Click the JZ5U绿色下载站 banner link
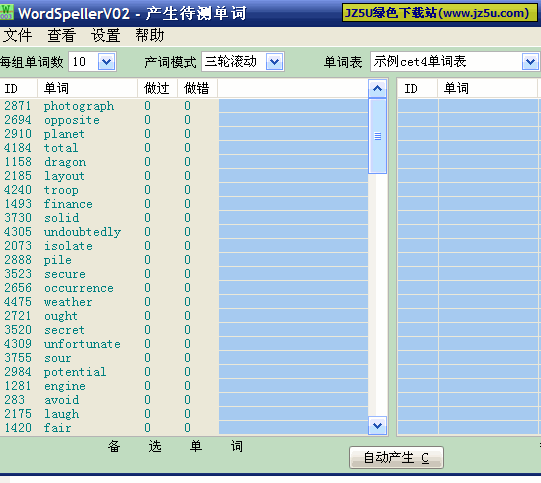The image size is (541, 483). click(440, 13)
